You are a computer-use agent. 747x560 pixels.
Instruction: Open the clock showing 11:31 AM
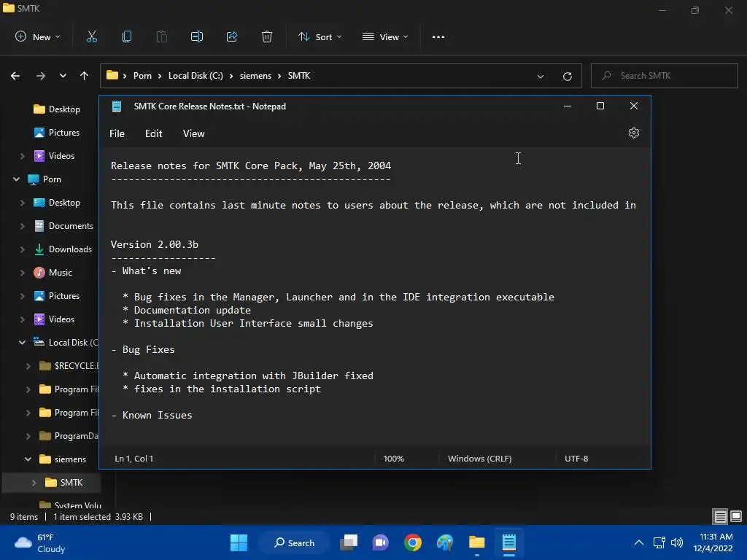[713, 542]
